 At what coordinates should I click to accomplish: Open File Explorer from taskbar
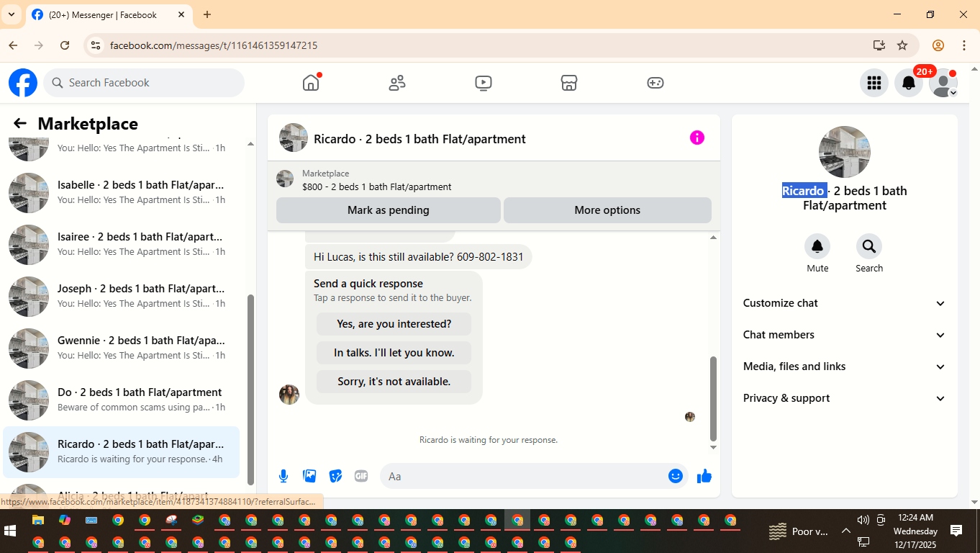click(x=37, y=520)
